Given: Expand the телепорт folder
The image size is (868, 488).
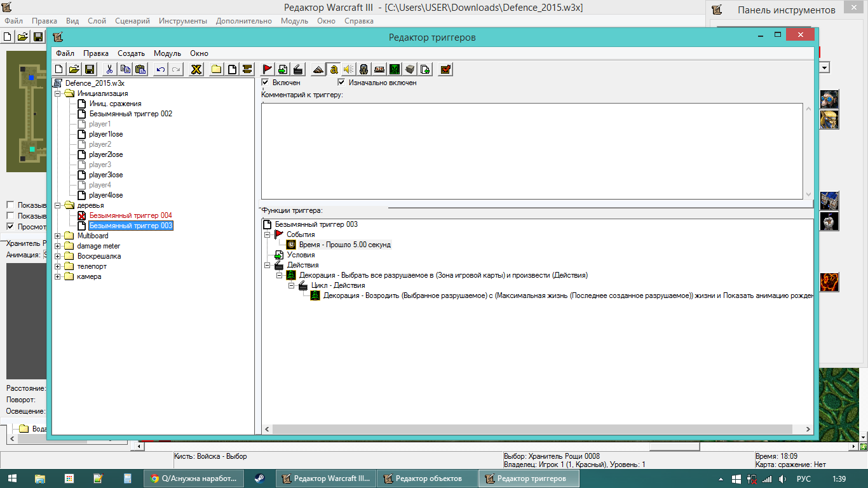Looking at the screenshot, I should 58,266.
